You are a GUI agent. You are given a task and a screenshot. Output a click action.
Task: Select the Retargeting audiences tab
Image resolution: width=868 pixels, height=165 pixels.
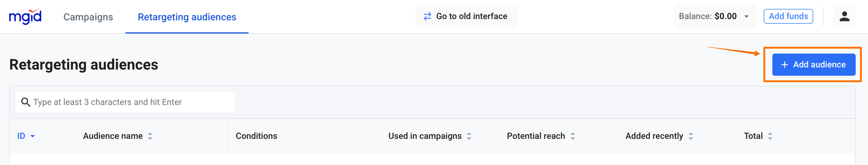(187, 17)
